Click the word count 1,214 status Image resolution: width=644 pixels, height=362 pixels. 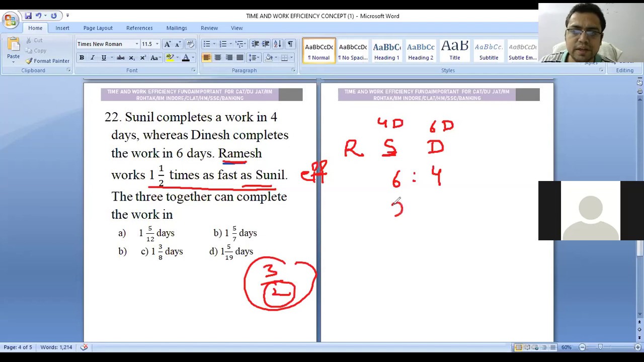point(56,347)
